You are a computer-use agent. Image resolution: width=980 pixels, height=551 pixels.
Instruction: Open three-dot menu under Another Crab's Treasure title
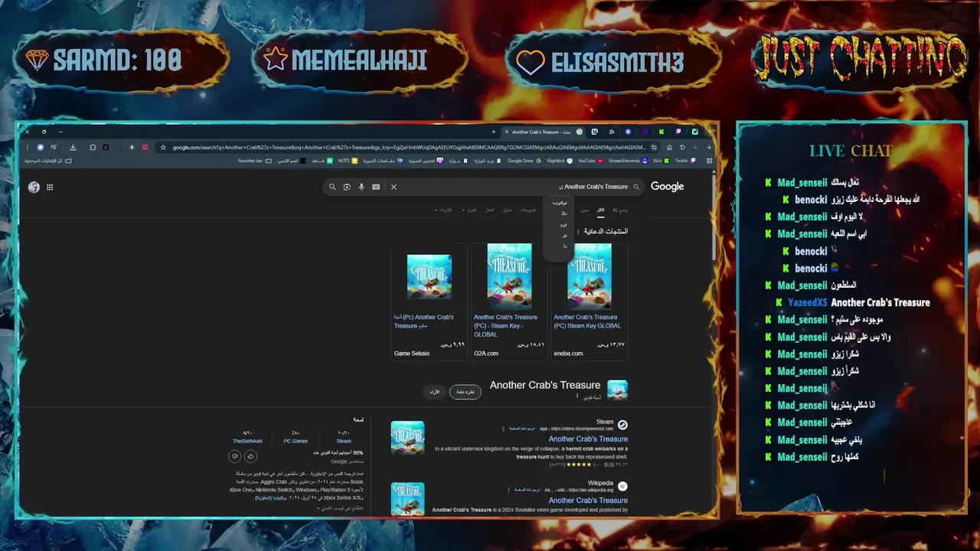(x=577, y=396)
